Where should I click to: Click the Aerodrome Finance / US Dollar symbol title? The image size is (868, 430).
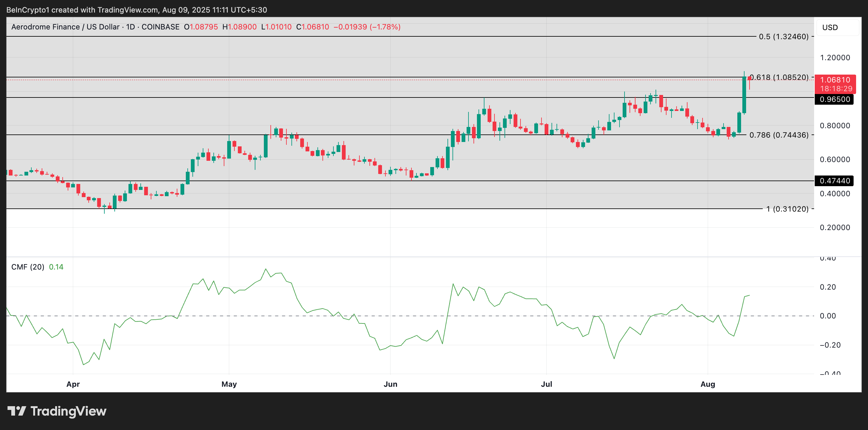pos(65,27)
